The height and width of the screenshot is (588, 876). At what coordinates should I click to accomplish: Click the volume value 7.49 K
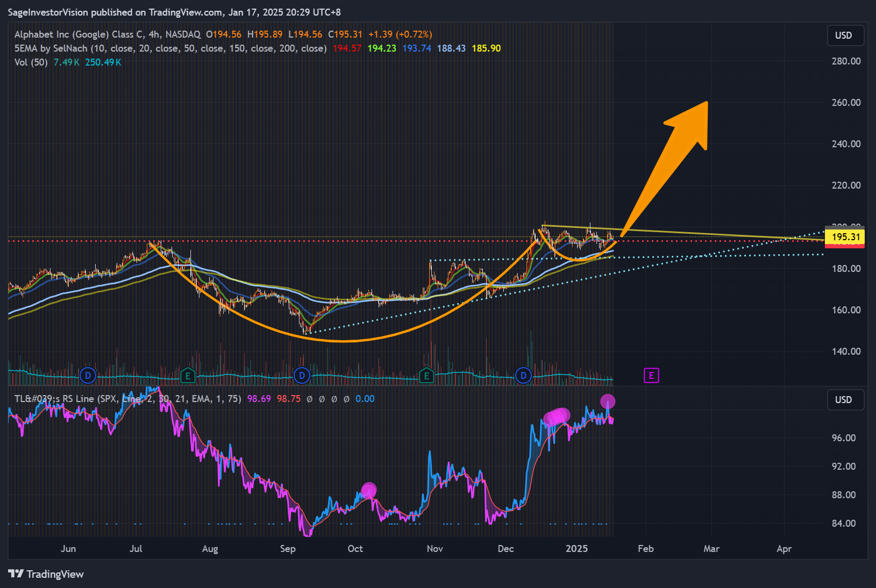[x=67, y=62]
